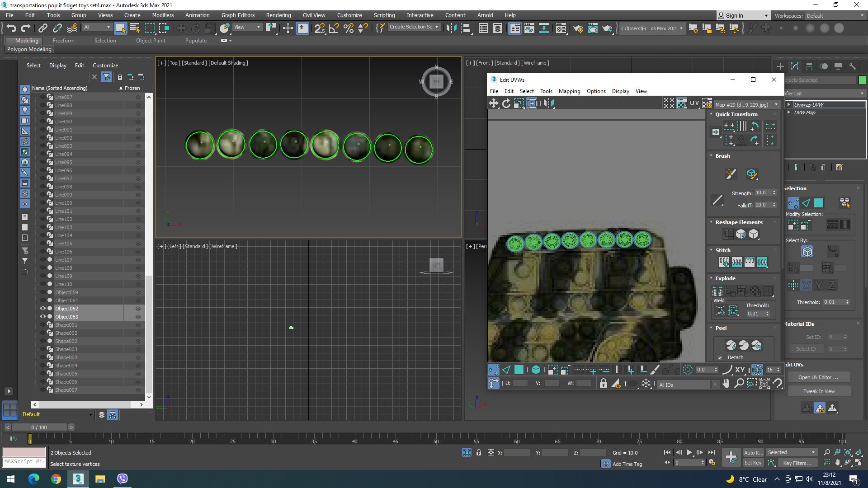868x488 pixels.
Task: Toggle the Auto Key button
Action: click(753, 452)
